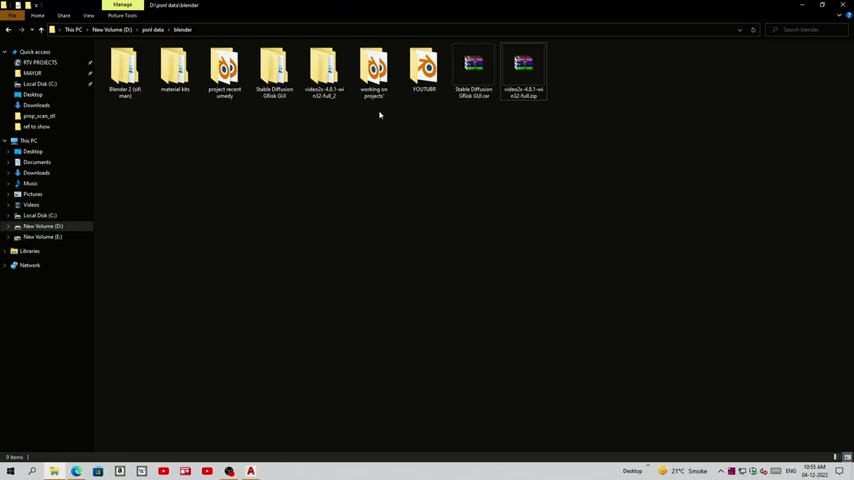The width and height of the screenshot is (854, 480).
Task: Open the Picture Tools tab
Action: click(x=122, y=16)
